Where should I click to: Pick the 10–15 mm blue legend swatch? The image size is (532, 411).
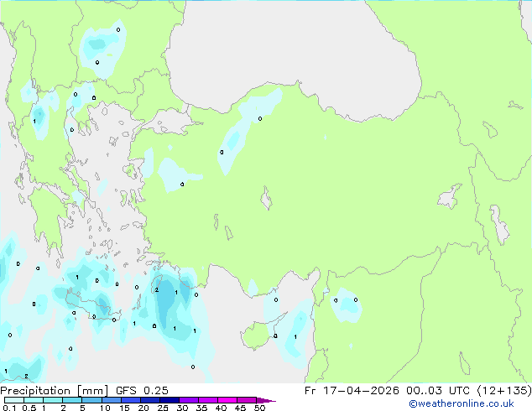(112, 400)
